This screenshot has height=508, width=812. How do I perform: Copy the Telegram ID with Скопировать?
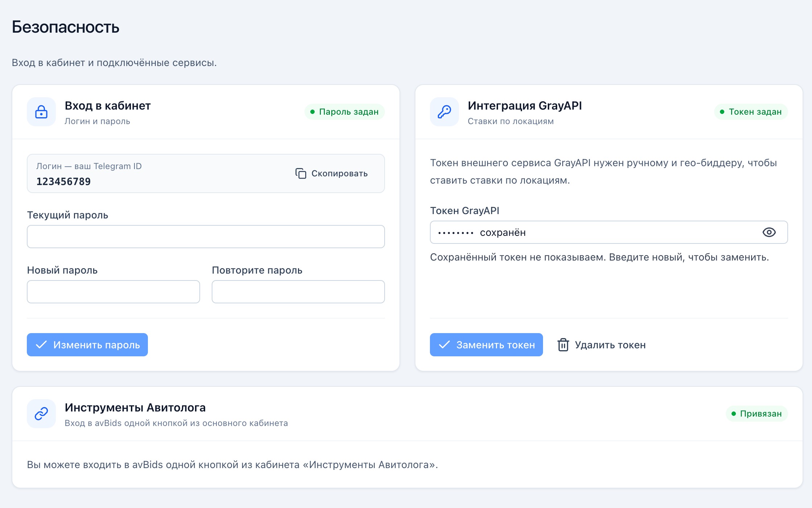coord(331,173)
